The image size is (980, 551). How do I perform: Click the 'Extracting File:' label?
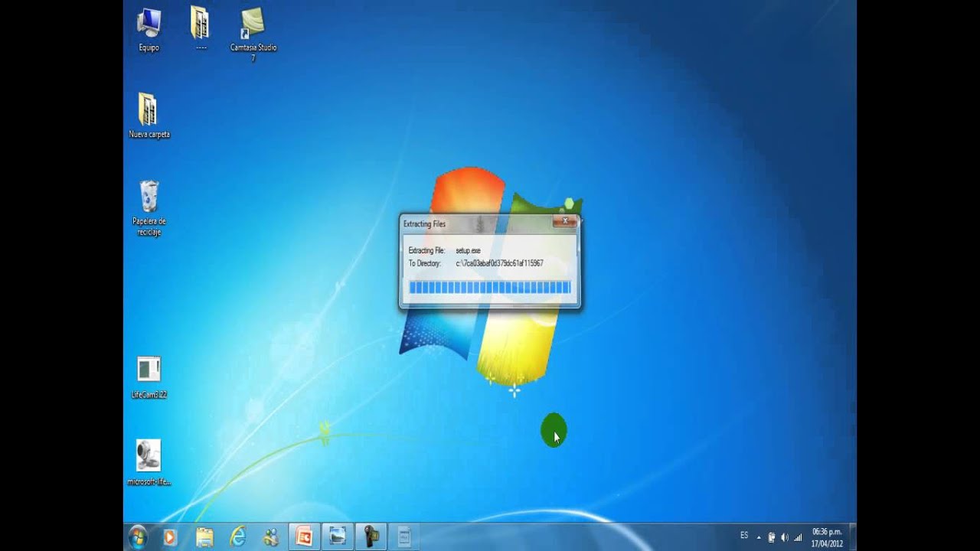pos(426,250)
